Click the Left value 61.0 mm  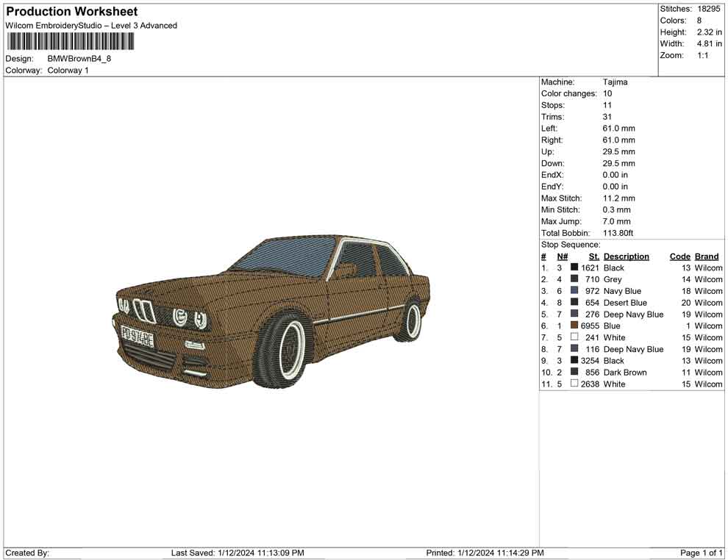619,129
